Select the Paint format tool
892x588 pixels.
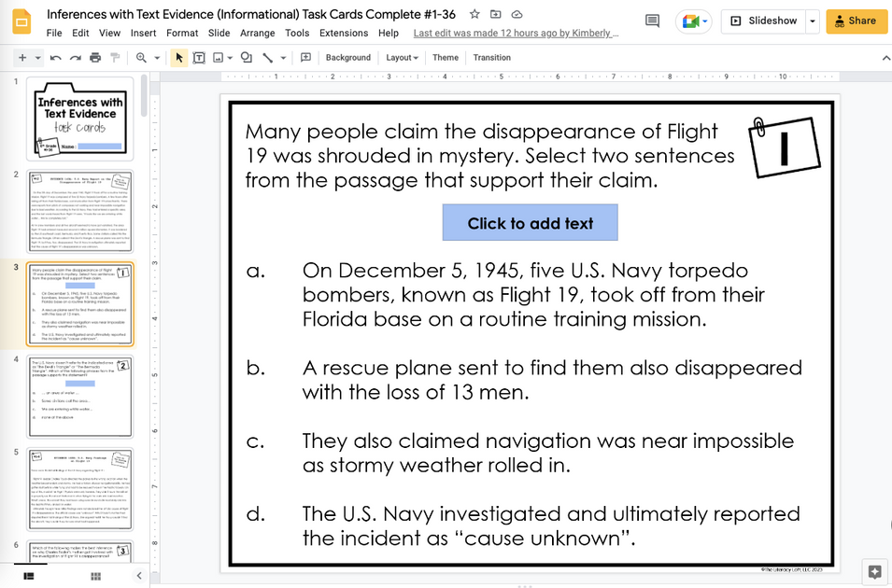click(115, 58)
